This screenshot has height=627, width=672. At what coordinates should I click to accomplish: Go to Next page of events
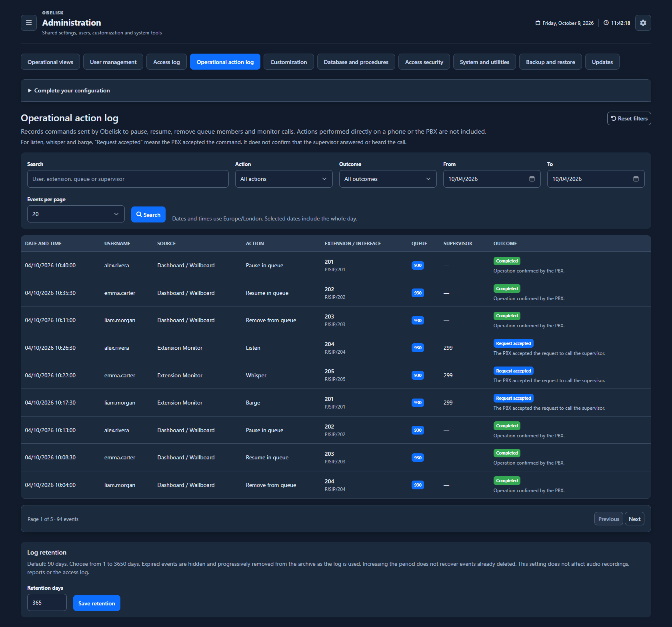pyautogui.click(x=634, y=519)
